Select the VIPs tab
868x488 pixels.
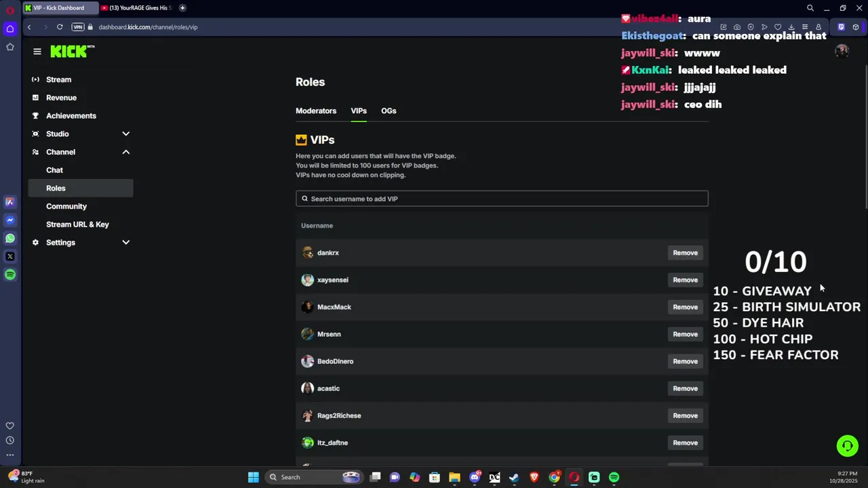359,110
